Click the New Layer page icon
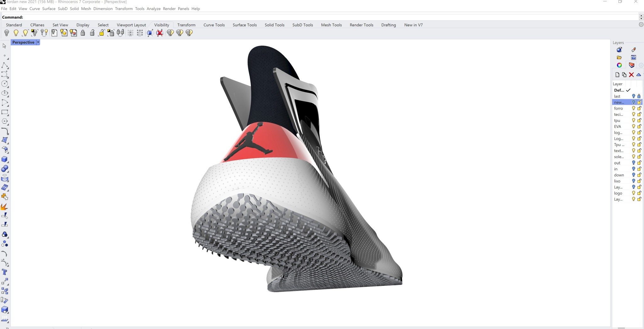Screen dimensions: 644x329 pos(617,75)
